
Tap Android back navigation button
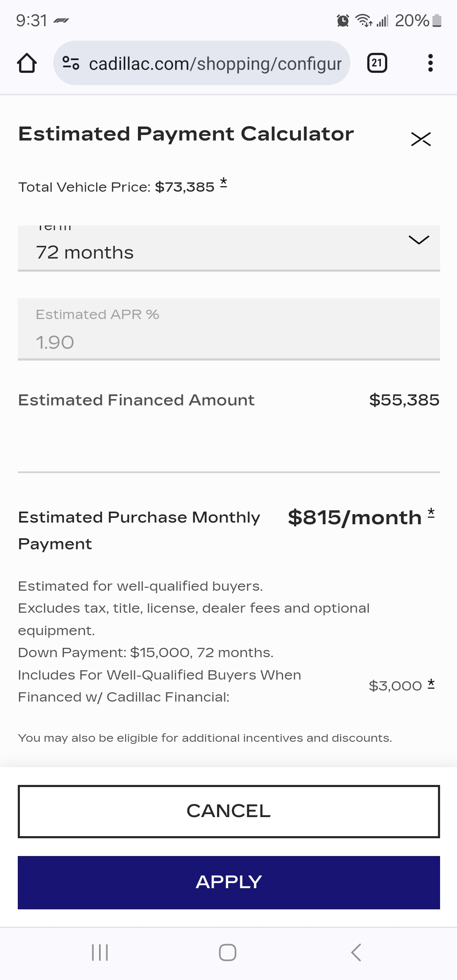click(356, 952)
